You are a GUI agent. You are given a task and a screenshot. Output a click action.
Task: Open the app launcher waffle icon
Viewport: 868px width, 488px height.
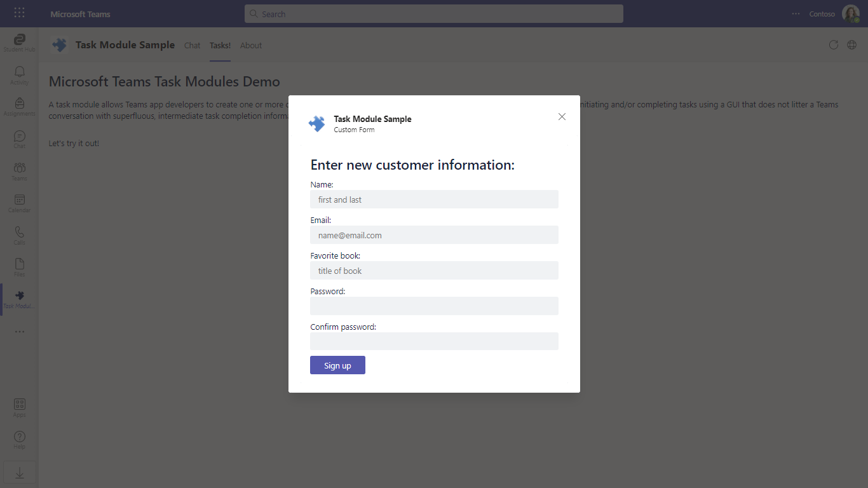coord(20,13)
